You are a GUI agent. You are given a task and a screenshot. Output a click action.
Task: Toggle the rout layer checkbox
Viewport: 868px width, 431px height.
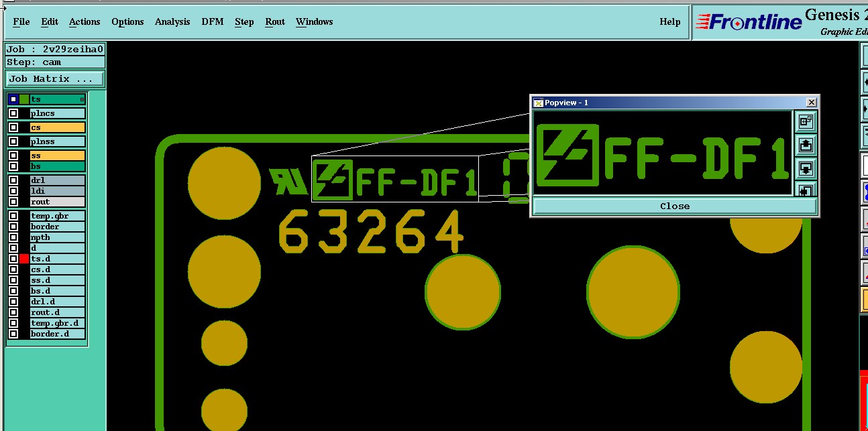(13, 202)
